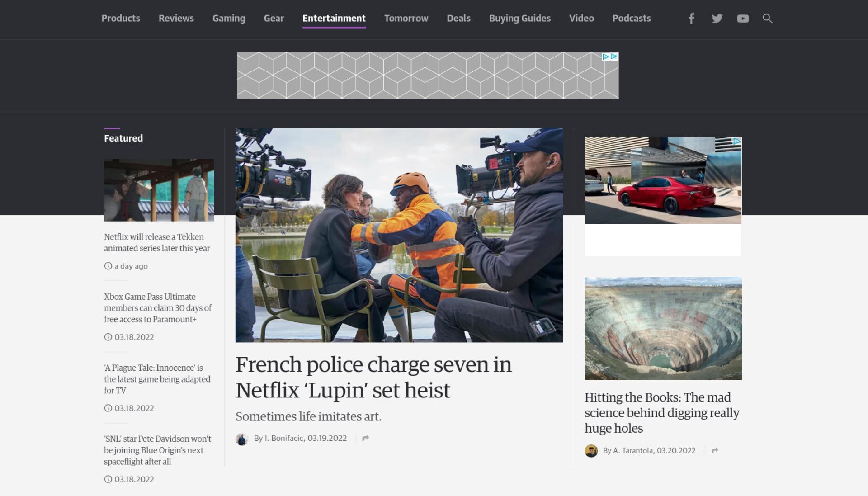This screenshot has width=868, height=496.
Task: Share the Lupin heist article
Action: coord(365,438)
